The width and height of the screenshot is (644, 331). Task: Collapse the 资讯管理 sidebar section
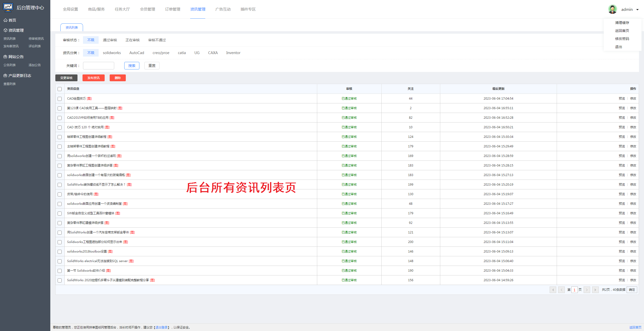pyautogui.click(x=14, y=30)
